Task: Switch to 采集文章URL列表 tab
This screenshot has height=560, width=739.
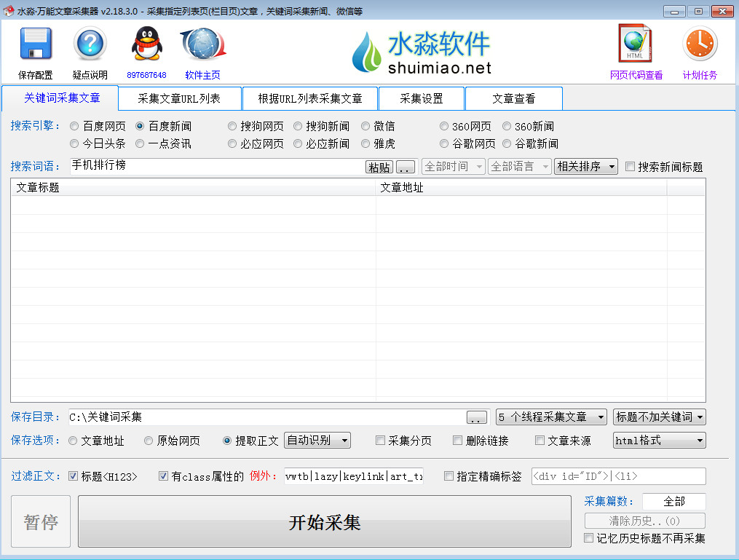Action: (x=179, y=98)
